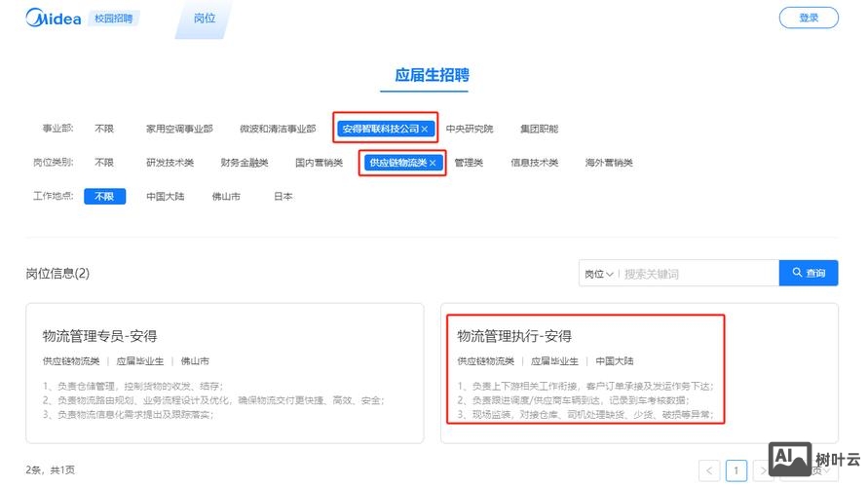Filter by 家用空调事业部
This screenshot has width=868, height=487.
click(x=179, y=129)
